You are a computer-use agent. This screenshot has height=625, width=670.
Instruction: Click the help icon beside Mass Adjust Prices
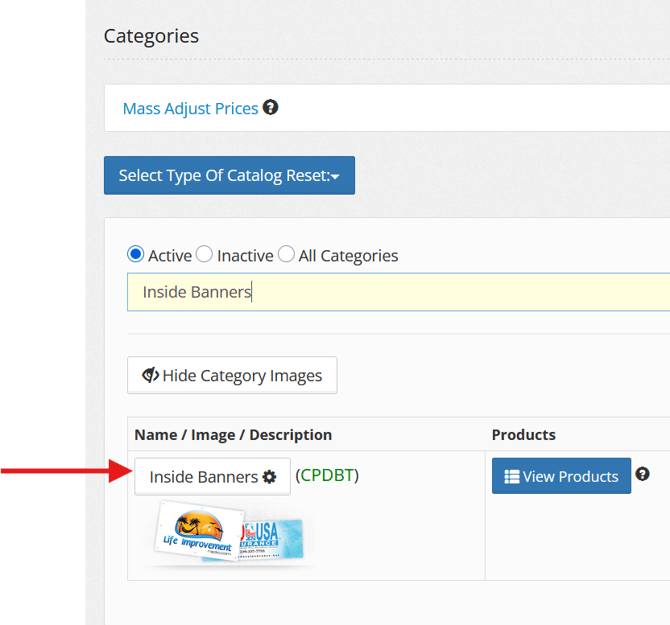(270, 108)
